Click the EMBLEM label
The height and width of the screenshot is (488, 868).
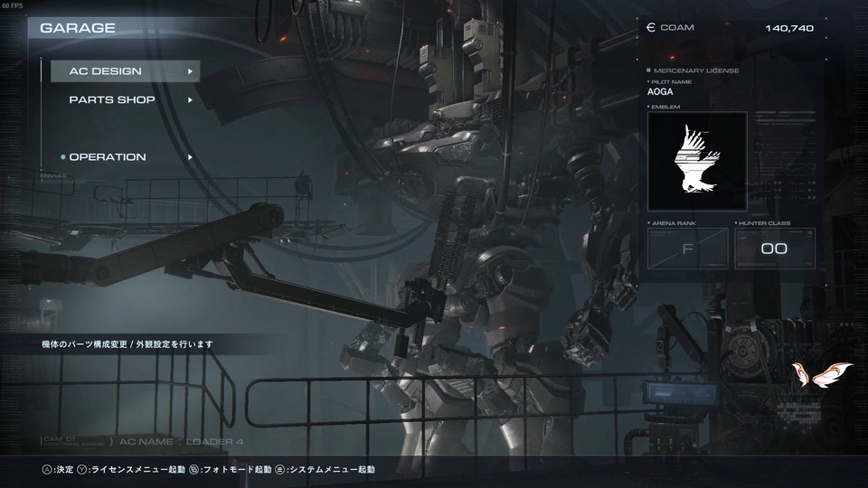click(x=665, y=107)
